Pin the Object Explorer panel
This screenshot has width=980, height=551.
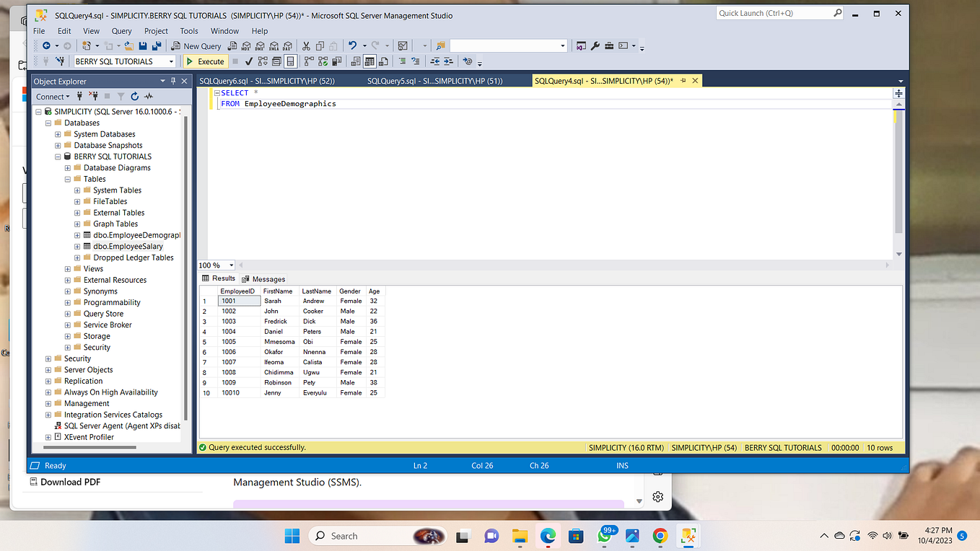173,80
